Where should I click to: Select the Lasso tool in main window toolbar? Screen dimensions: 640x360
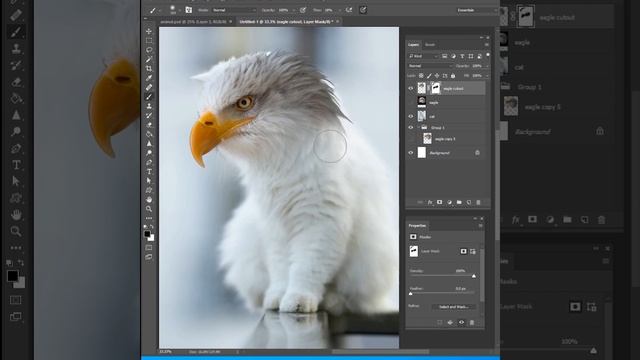pyautogui.click(x=149, y=50)
